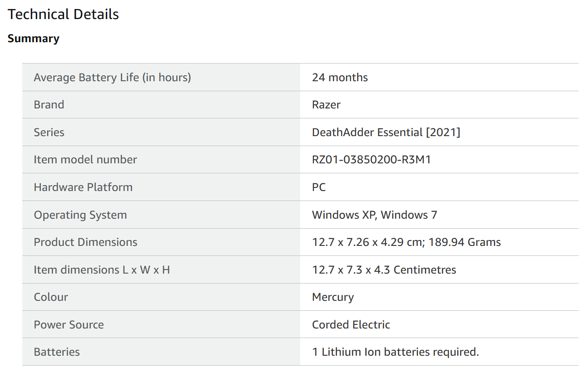Click the RZ01-03850200-R3M1 model number text

pyautogui.click(x=371, y=159)
